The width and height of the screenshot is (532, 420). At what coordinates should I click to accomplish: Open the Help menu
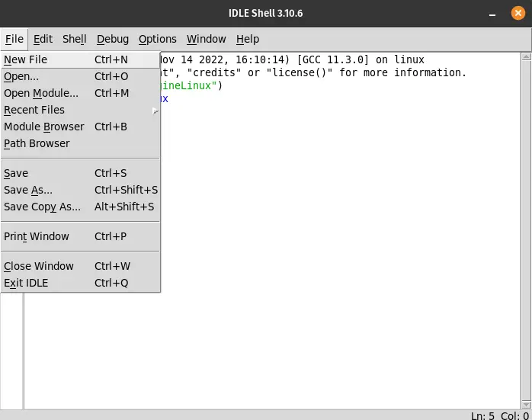point(248,40)
